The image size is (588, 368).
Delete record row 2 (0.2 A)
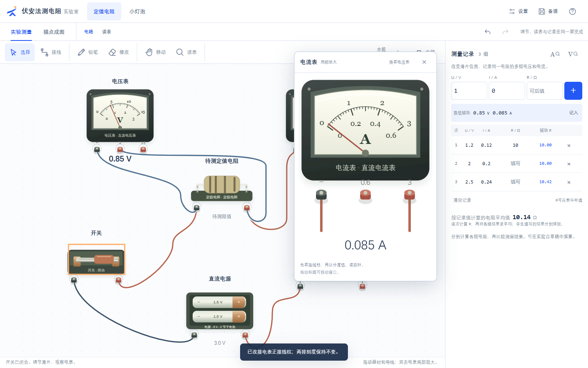569,164
